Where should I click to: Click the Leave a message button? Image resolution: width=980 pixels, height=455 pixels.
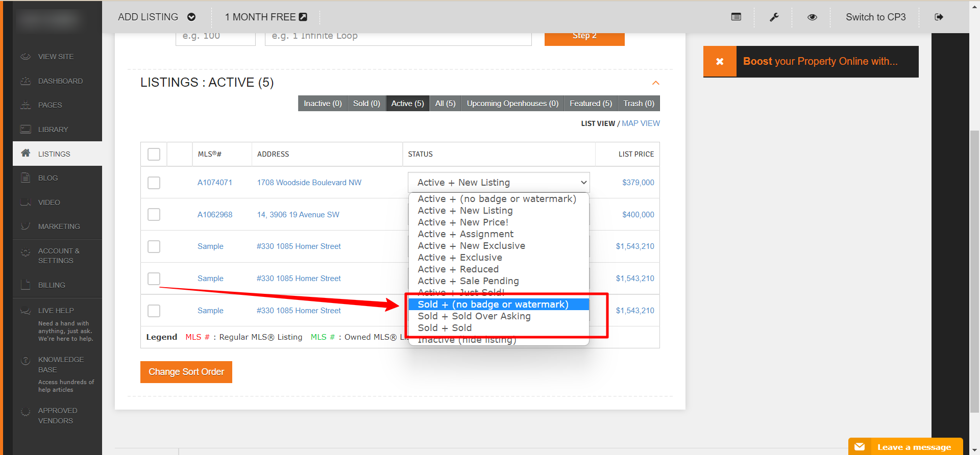point(905,446)
